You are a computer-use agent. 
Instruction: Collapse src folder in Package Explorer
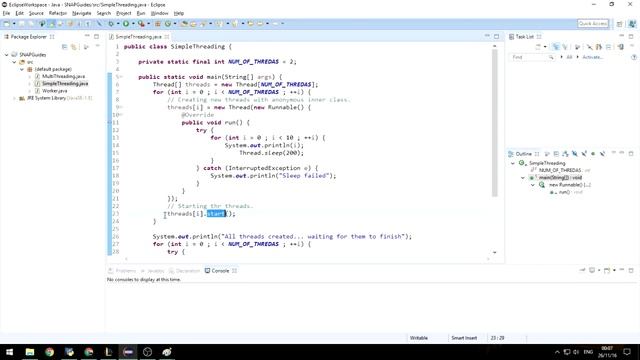coord(14,62)
